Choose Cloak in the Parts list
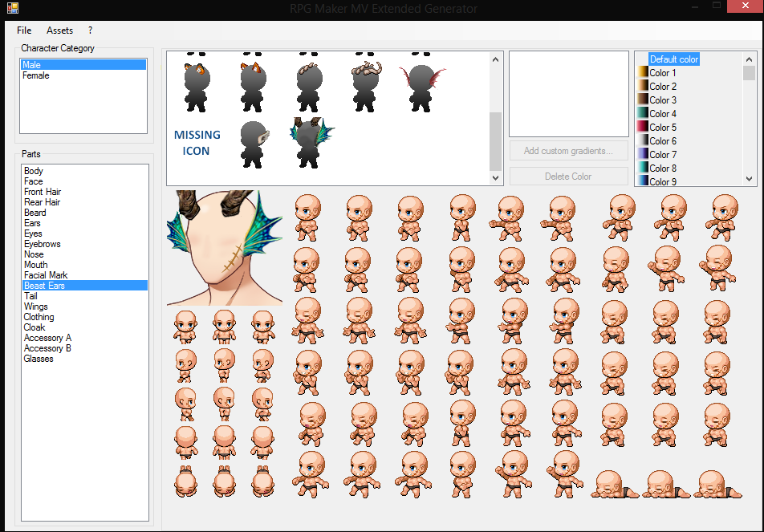 tap(85, 327)
